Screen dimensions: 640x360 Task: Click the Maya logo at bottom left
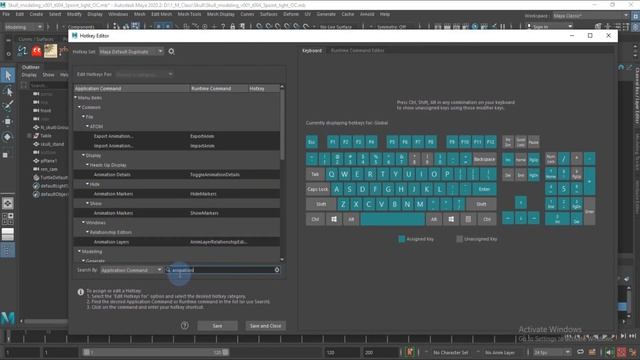pyautogui.click(x=8, y=318)
